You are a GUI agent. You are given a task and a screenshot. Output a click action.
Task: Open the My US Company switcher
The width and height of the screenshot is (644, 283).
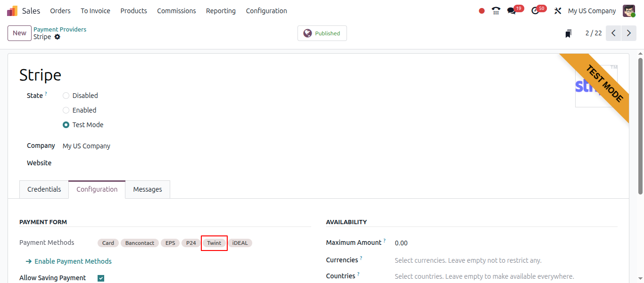[592, 11]
